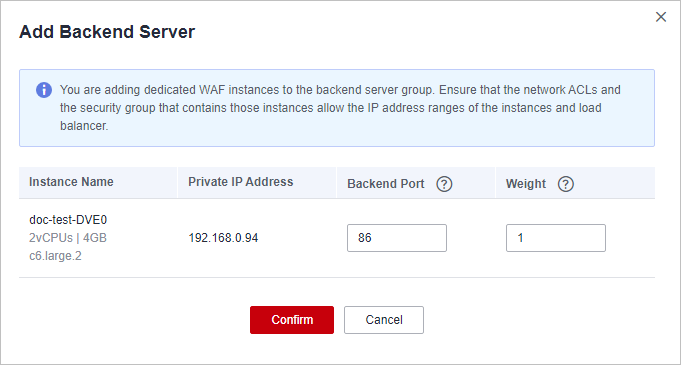Select private IP 192.168.0.94
Viewport: 681px width, 365px height.
pos(223,238)
